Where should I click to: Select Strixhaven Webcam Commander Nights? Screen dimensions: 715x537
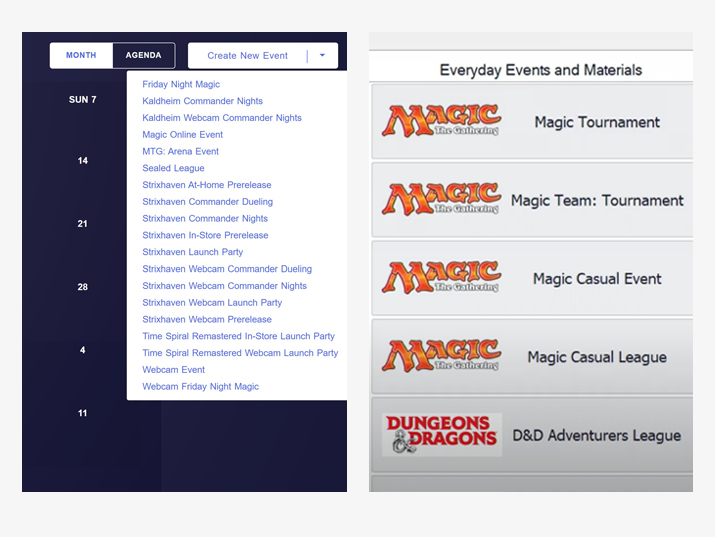224,286
